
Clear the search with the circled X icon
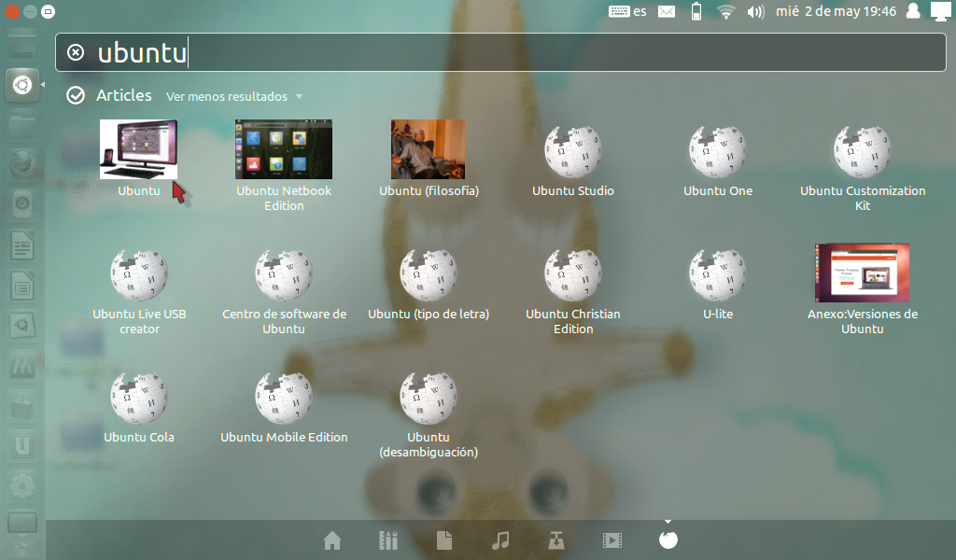(x=76, y=52)
